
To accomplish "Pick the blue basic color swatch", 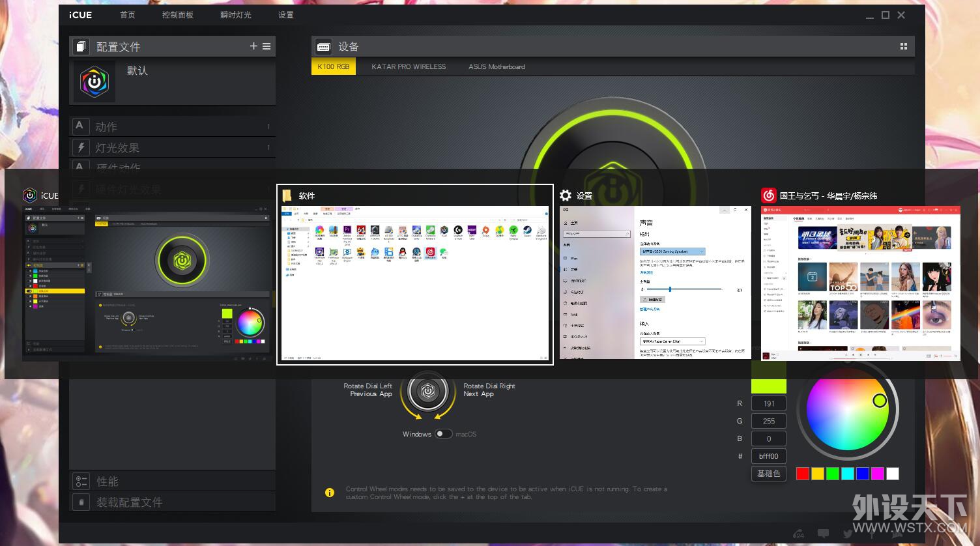I will click(863, 474).
